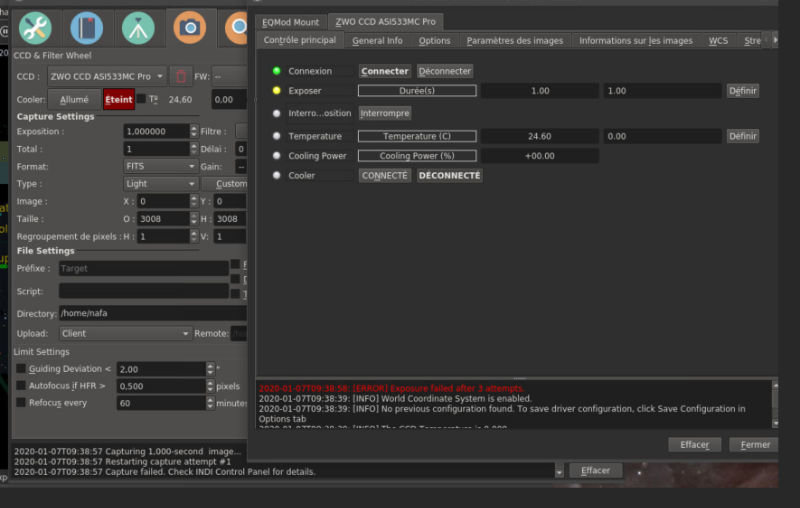800x508 pixels.
Task: Click the Temperature setpoint input field
Action: [662, 136]
